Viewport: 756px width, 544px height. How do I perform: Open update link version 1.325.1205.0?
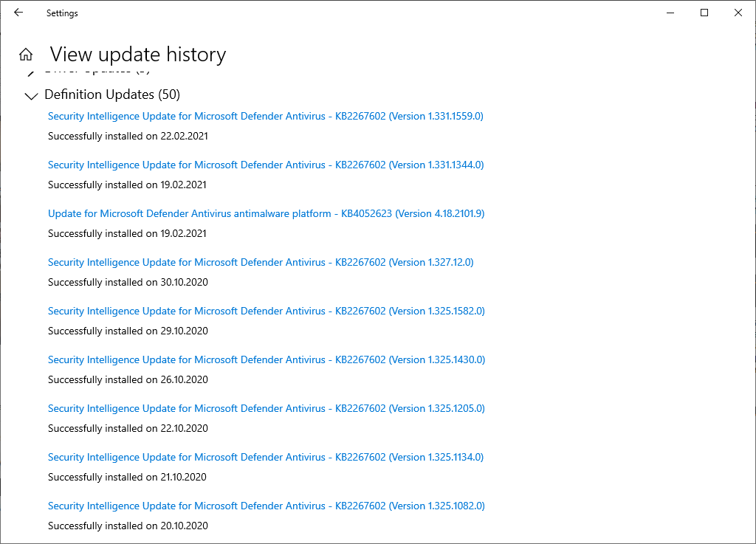(x=266, y=408)
